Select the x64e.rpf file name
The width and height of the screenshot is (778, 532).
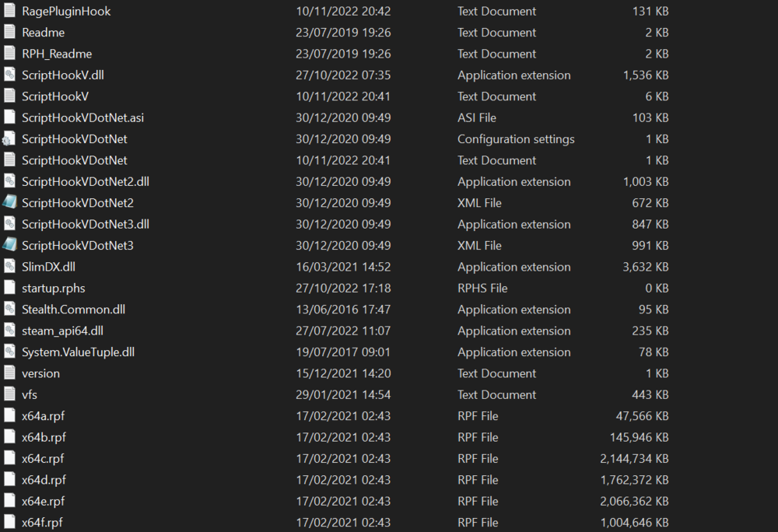(x=43, y=501)
